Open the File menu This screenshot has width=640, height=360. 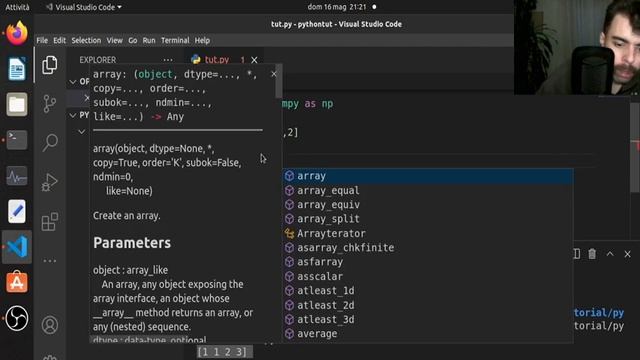(42, 40)
